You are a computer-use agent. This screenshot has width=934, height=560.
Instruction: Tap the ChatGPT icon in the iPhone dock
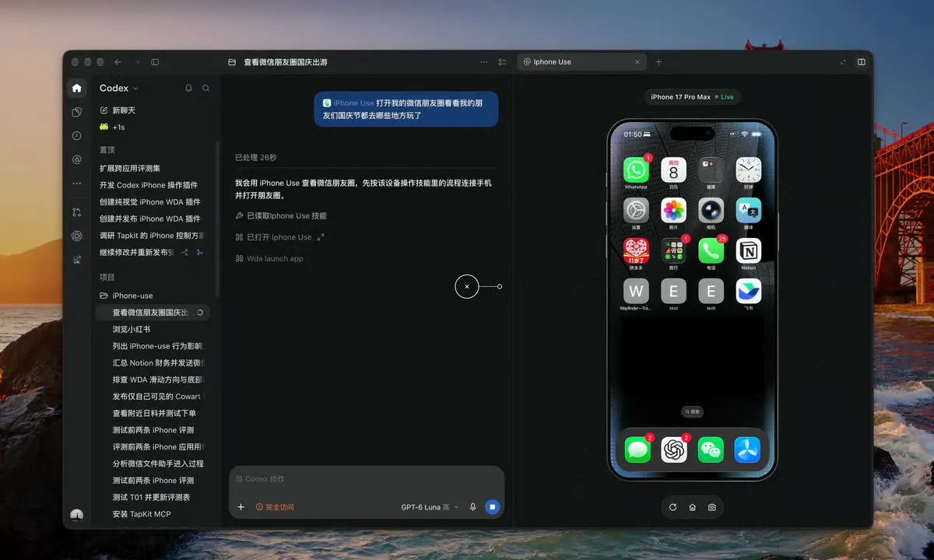pyautogui.click(x=674, y=450)
